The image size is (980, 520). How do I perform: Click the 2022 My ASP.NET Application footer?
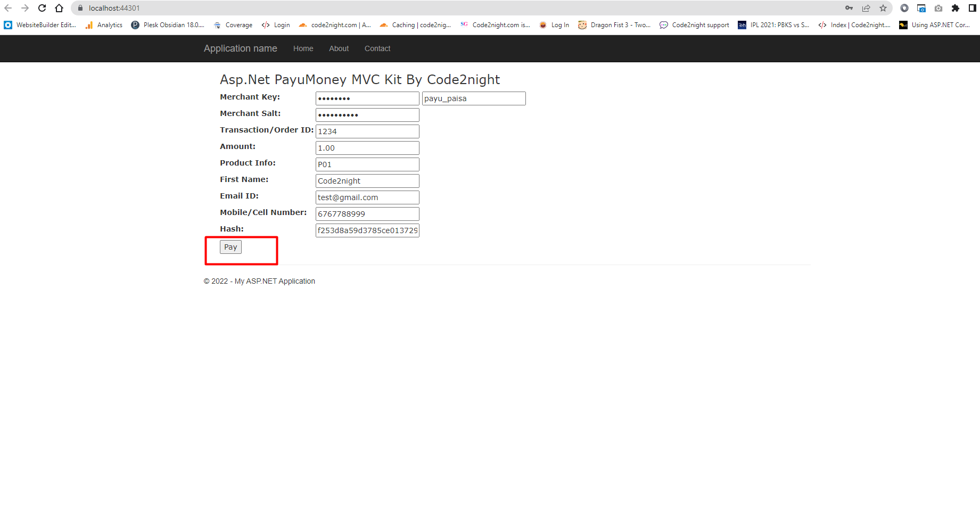click(259, 281)
